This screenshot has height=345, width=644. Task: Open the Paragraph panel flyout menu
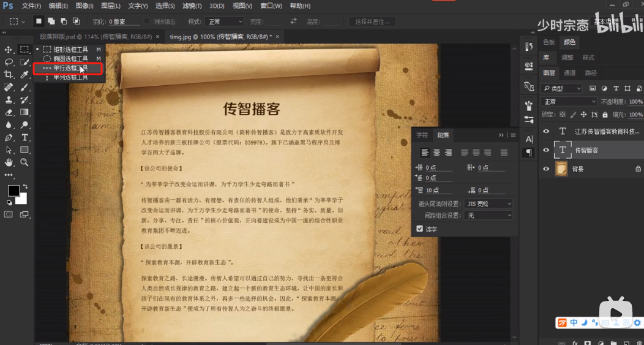click(x=513, y=135)
